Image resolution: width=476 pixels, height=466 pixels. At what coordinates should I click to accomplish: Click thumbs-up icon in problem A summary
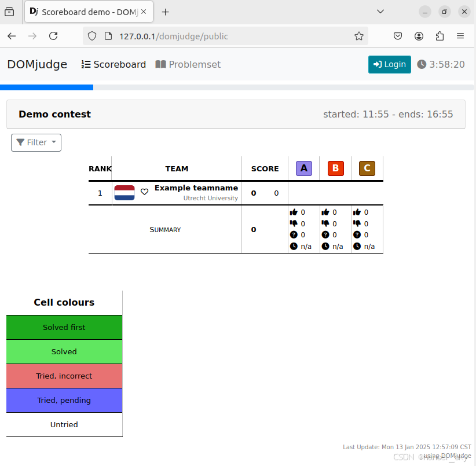pos(294,212)
